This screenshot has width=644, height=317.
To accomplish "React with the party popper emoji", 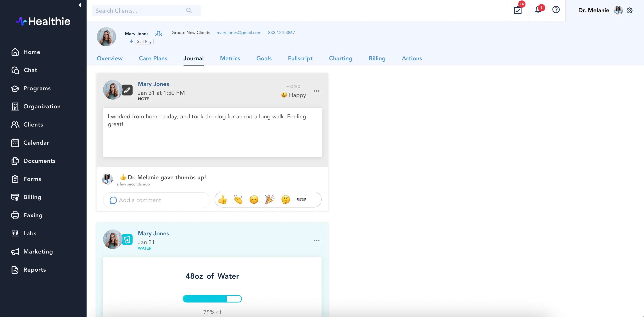I will tap(270, 200).
